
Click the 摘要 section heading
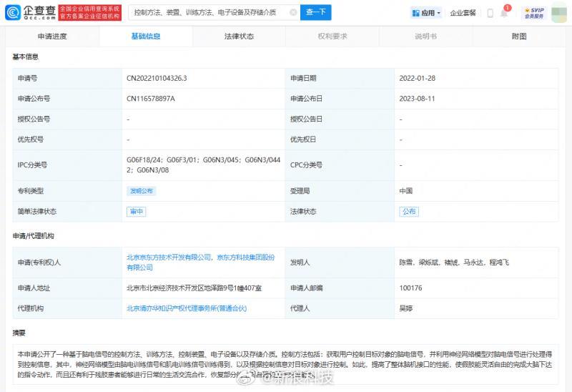(x=19, y=333)
